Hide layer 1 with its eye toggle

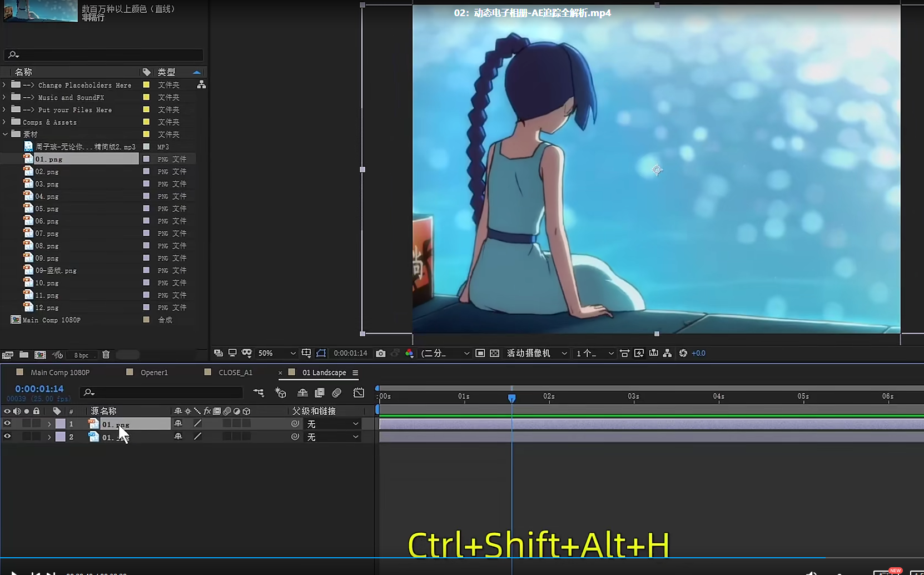click(7, 424)
